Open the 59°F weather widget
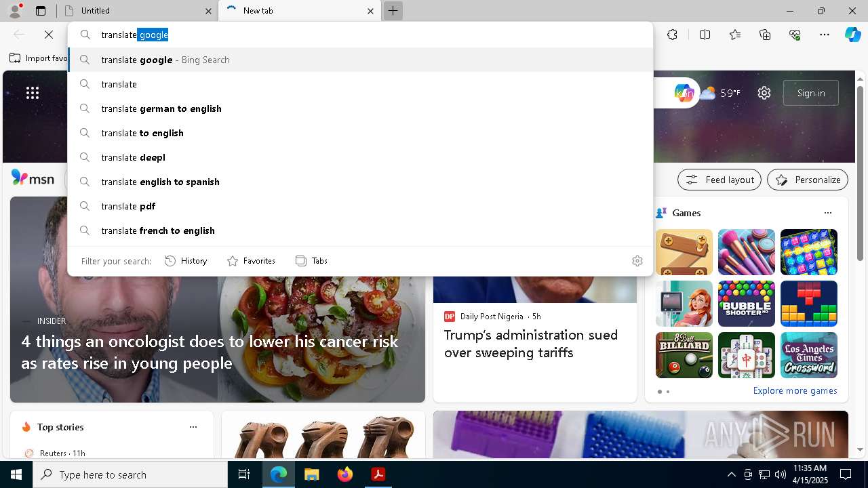This screenshot has height=488, width=868. click(x=720, y=93)
